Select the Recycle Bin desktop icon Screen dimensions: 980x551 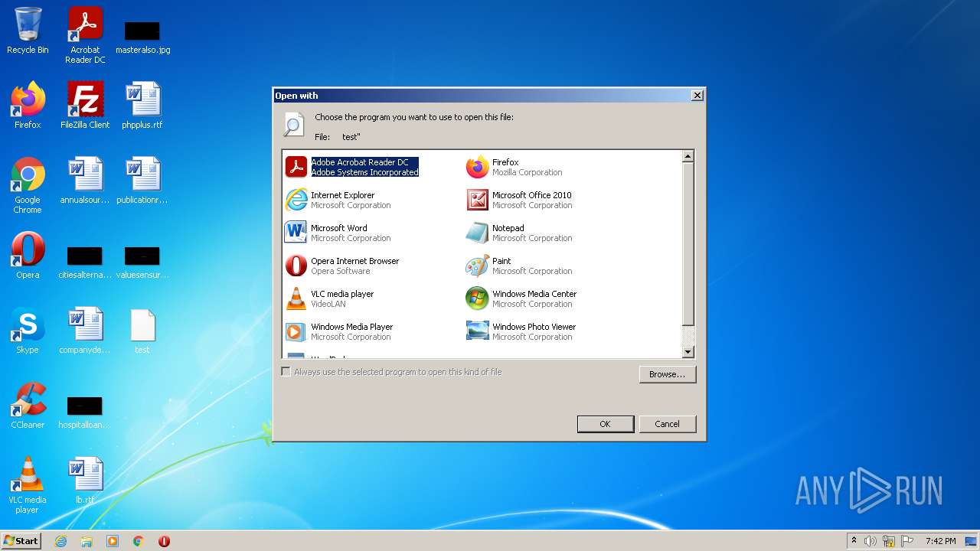(28, 31)
